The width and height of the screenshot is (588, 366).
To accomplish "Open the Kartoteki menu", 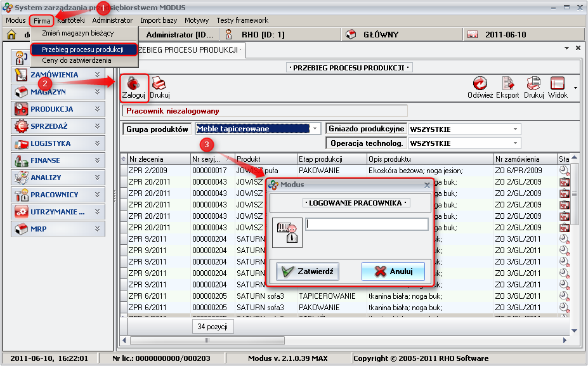I will pyautogui.click(x=70, y=20).
